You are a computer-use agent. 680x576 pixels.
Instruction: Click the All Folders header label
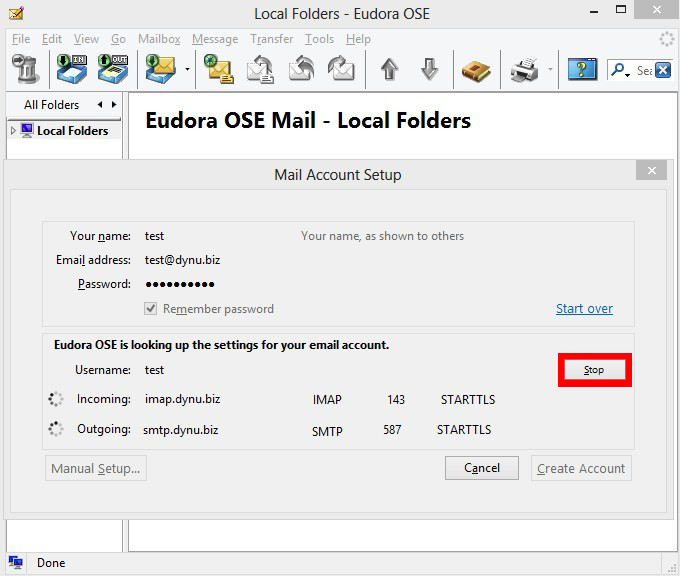(x=51, y=105)
